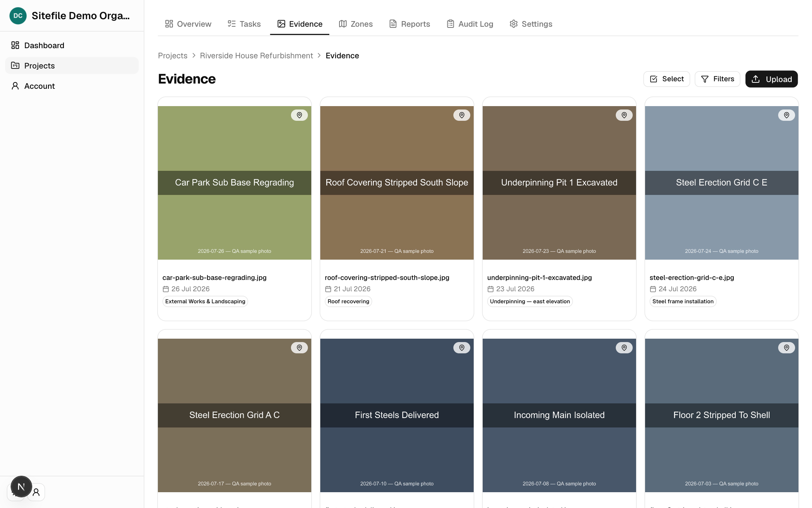This screenshot has width=812, height=508.
Task: Switch to the Overview tab
Action: (188, 24)
